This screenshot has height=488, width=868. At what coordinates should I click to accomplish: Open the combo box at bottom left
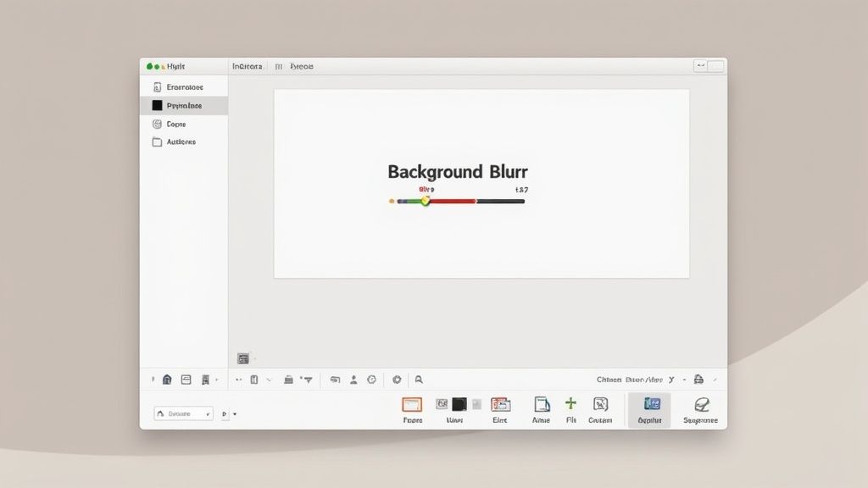point(183,413)
